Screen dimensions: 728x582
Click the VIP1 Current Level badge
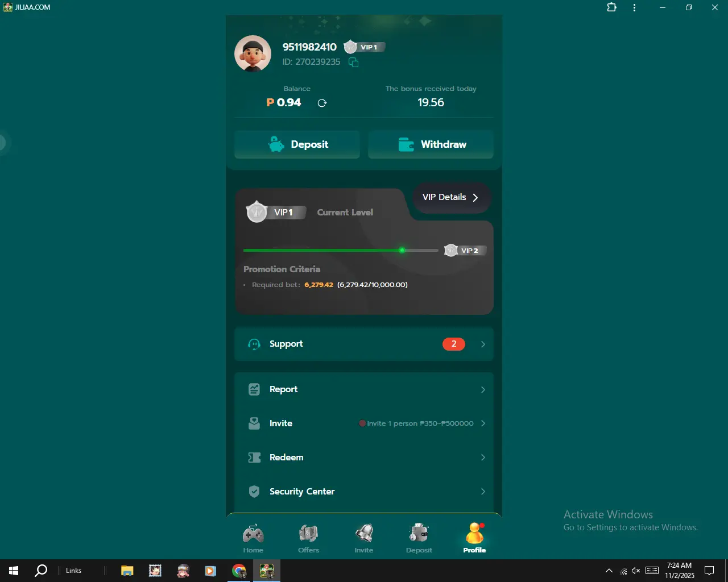276,212
